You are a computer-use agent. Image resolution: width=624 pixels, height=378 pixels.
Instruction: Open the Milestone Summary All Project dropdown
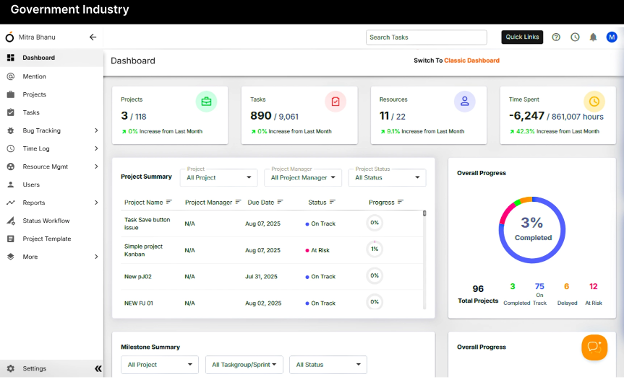coord(160,364)
